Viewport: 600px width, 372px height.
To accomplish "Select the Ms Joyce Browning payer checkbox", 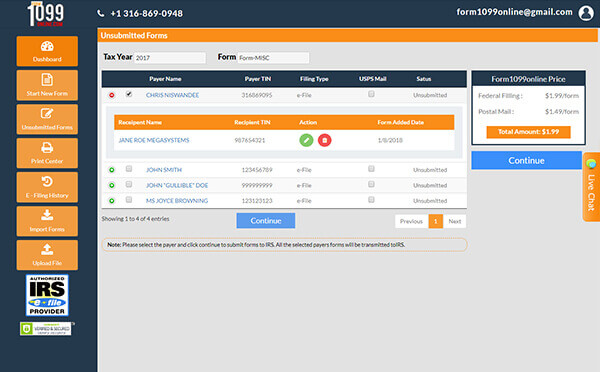I will click(129, 200).
